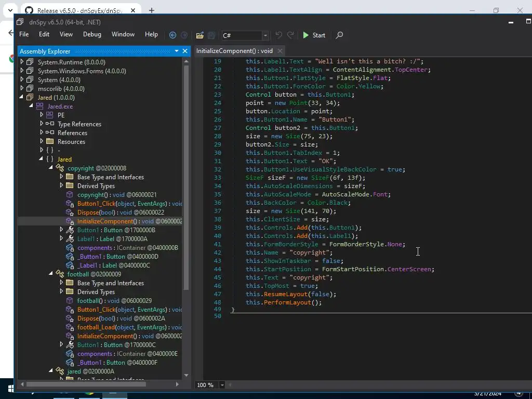Click the References node icon
The width and height of the screenshot is (532, 399).
49,132
